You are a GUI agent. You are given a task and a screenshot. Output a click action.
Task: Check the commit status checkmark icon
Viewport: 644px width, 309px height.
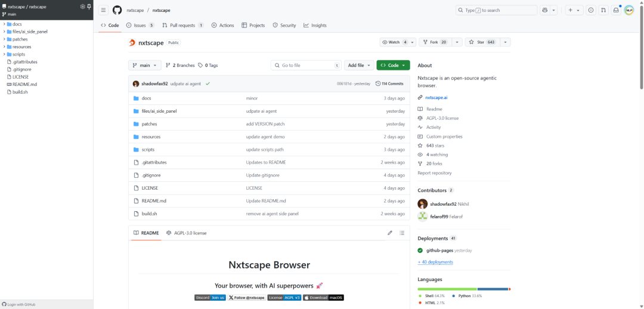tap(208, 84)
